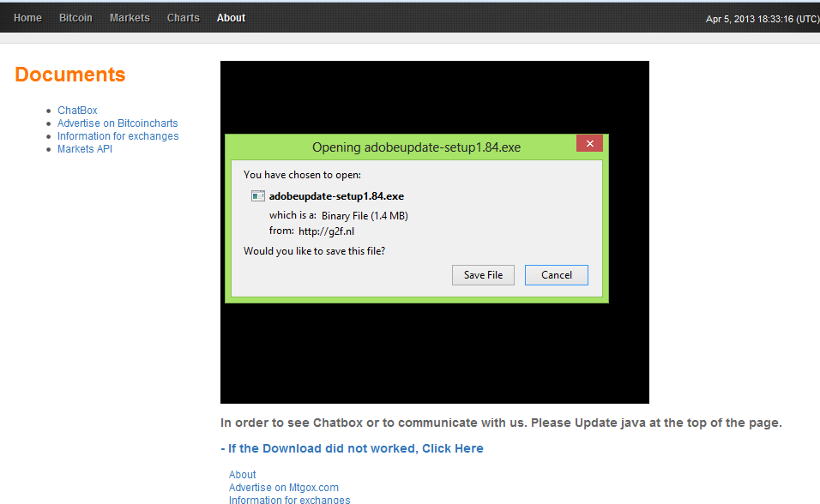Open Advertise on Mtgox.com link
This screenshot has width=820, height=504.
click(x=283, y=488)
